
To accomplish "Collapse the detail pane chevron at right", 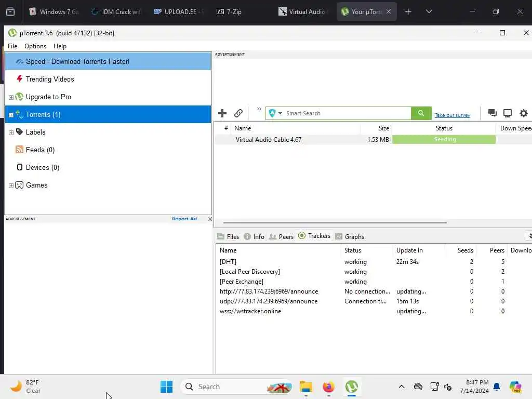I will pyautogui.click(x=529, y=236).
